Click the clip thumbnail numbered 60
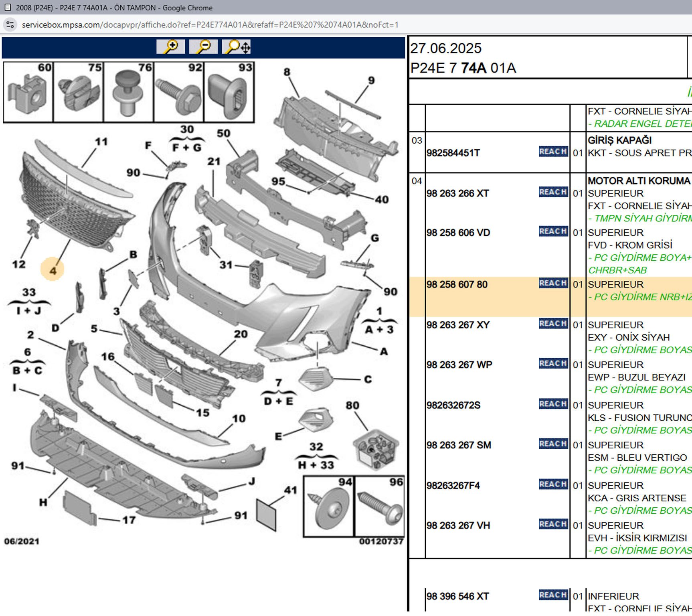This screenshot has height=616, width=692. (28, 92)
